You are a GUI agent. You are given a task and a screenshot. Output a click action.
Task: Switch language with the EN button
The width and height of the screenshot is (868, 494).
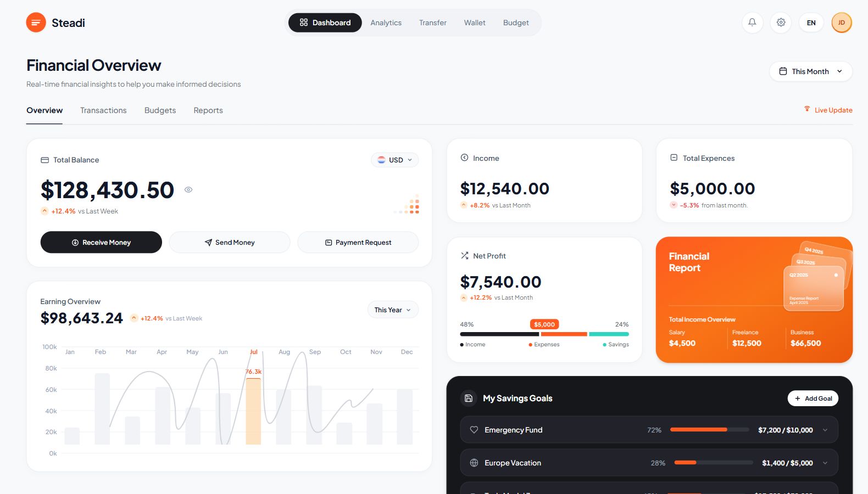[811, 23]
